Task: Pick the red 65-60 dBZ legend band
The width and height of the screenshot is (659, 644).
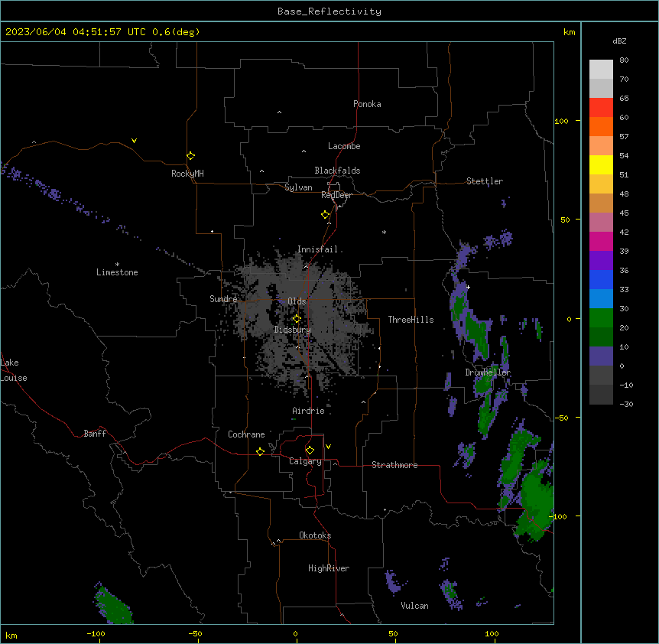Action: (601, 108)
